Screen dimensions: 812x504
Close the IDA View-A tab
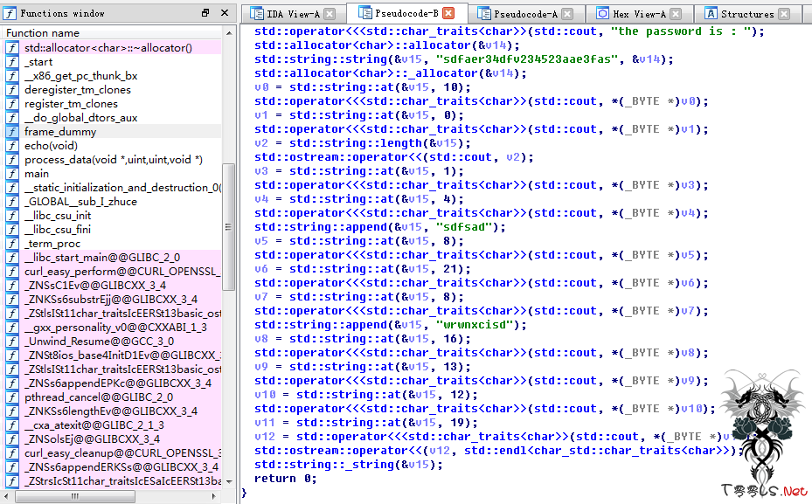[330, 14]
